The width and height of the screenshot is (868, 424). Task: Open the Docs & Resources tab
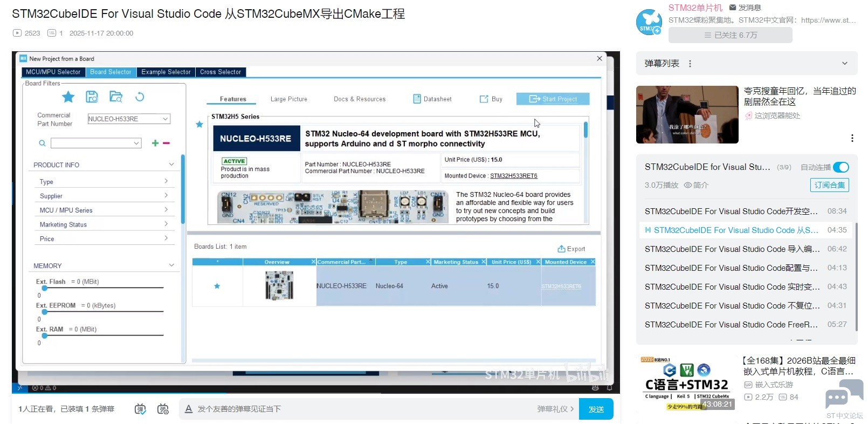360,99
